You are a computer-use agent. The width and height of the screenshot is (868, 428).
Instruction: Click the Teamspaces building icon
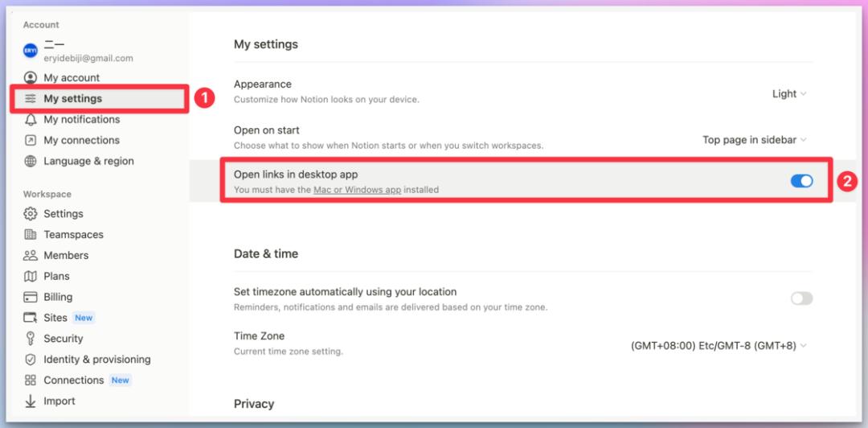[31, 234]
